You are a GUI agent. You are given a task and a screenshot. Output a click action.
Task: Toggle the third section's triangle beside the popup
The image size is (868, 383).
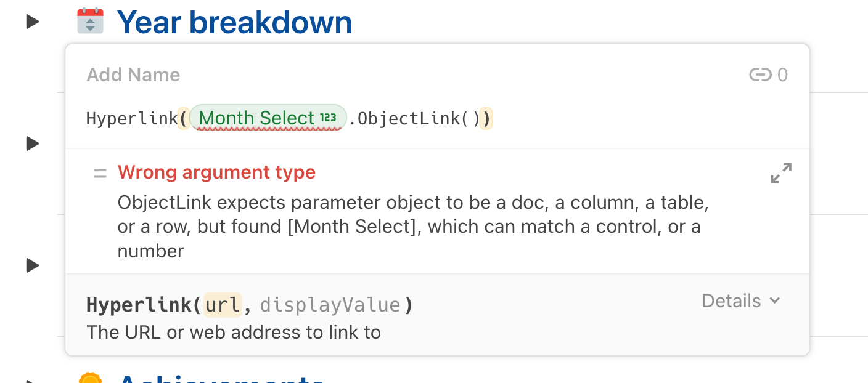[32, 266]
